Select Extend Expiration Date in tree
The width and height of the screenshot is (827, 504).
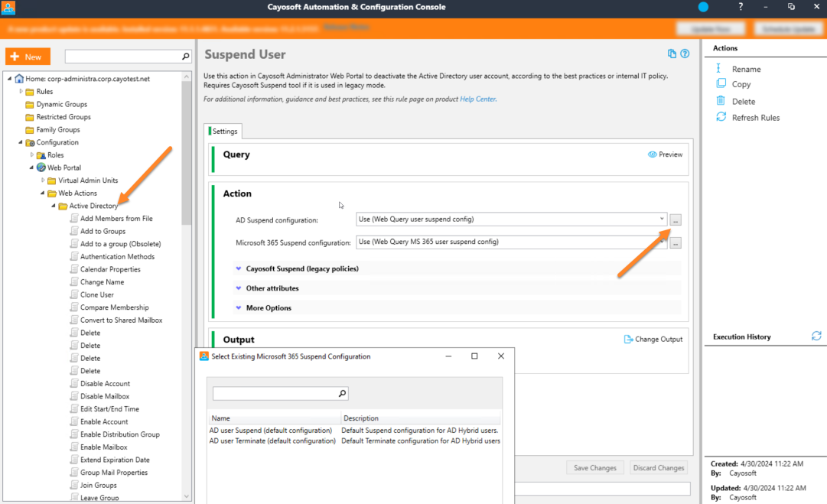click(115, 460)
